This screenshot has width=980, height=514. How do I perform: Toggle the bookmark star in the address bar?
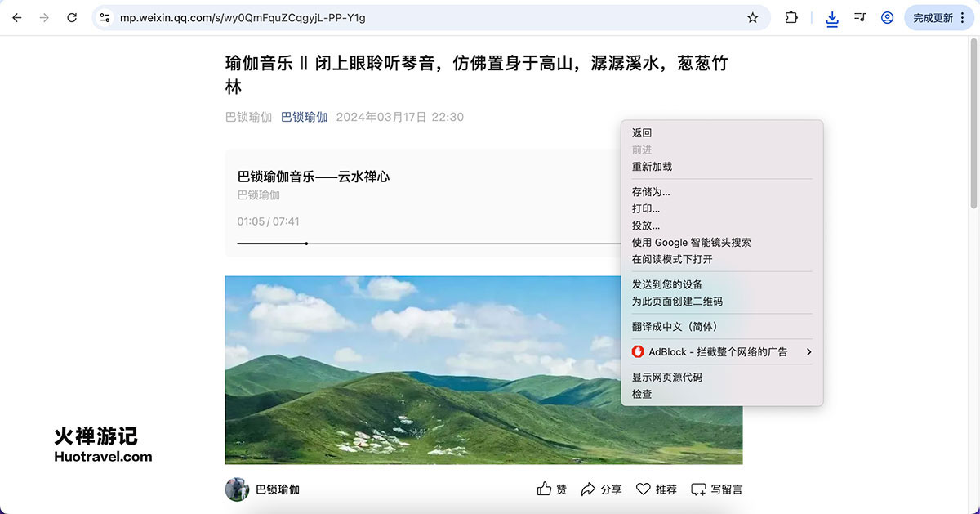pos(752,16)
